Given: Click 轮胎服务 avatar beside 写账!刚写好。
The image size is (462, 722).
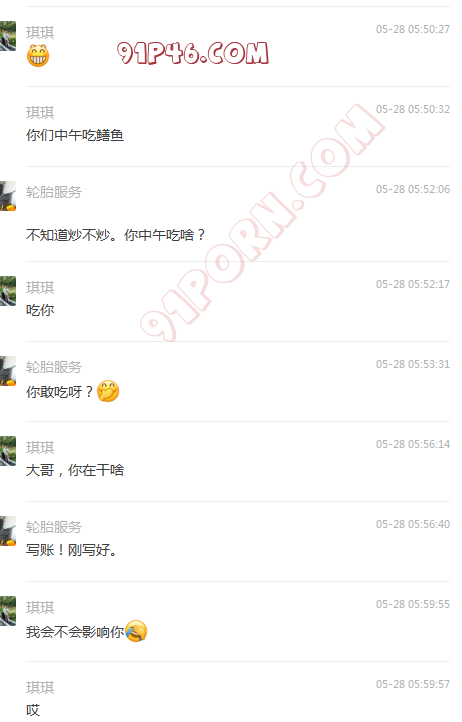Looking at the screenshot, I should (8, 531).
